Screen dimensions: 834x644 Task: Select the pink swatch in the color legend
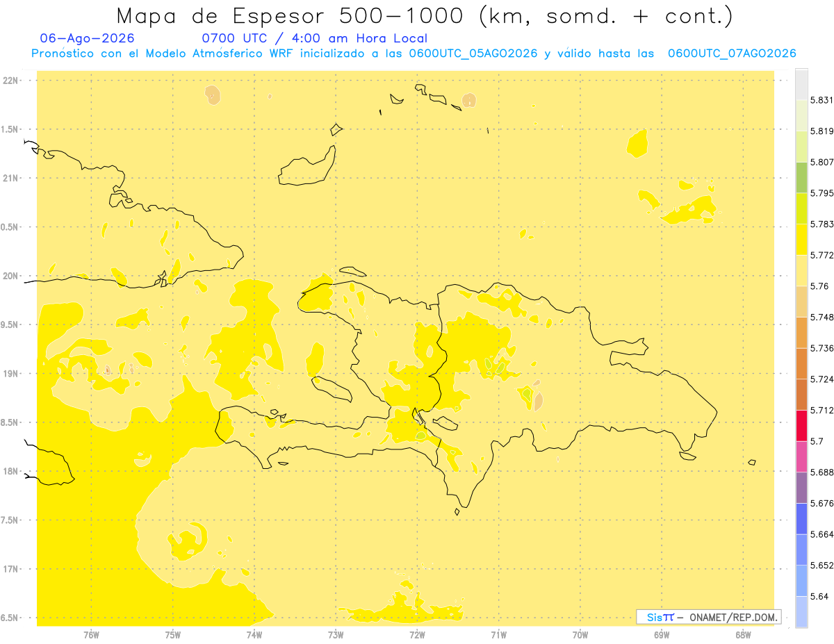[802, 456]
